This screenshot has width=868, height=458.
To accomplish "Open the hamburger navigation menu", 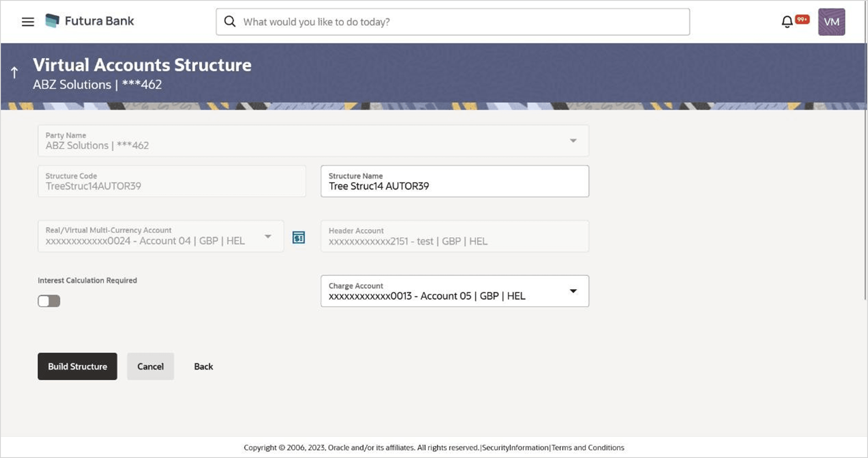I will coord(27,21).
